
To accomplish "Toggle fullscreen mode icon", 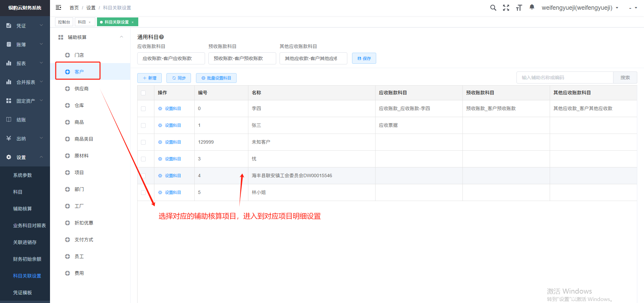I will click(x=506, y=8).
